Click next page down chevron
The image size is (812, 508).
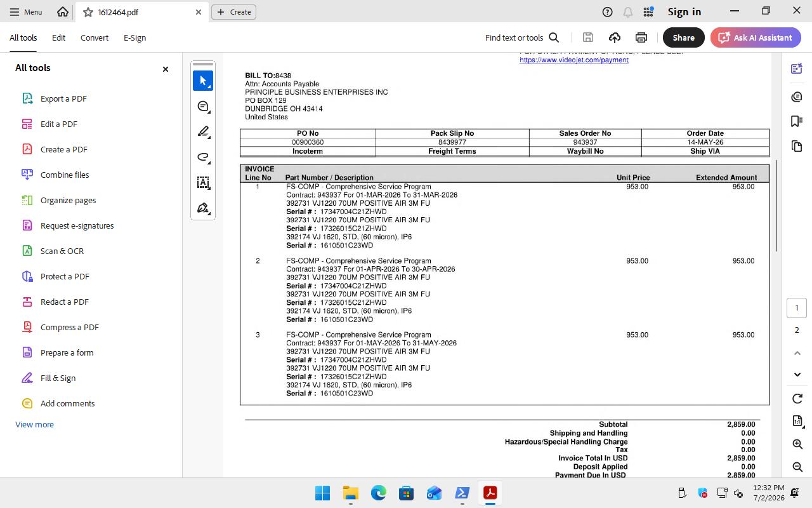coord(797,375)
